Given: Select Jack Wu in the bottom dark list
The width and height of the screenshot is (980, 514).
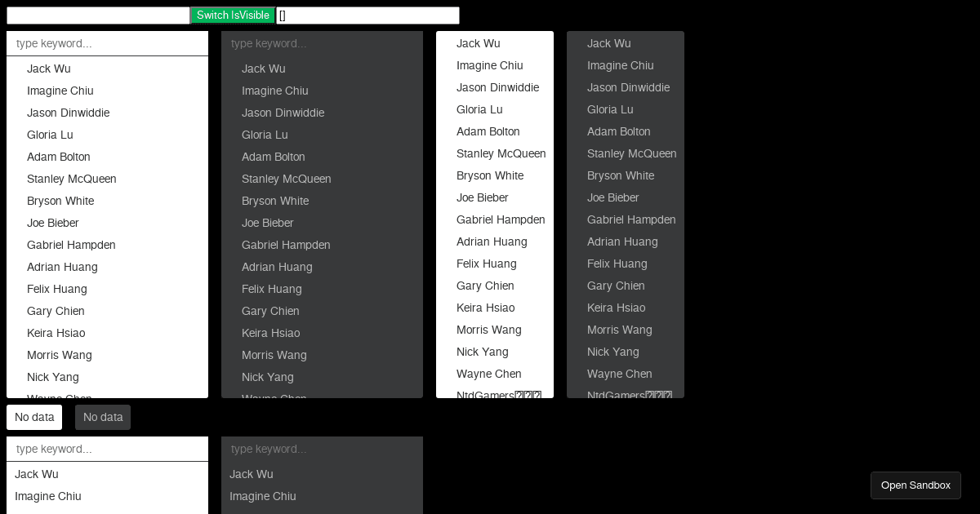Looking at the screenshot, I should [251, 474].
